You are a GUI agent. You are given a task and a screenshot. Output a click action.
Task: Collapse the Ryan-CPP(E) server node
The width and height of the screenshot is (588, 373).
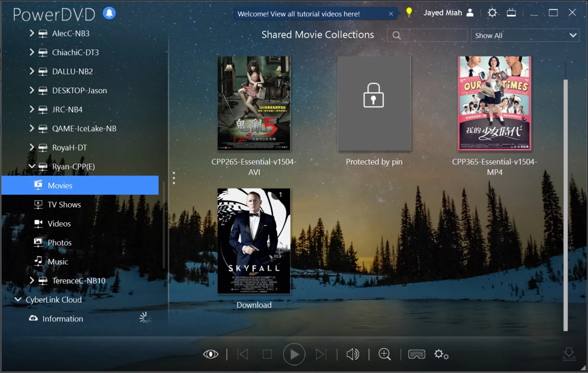32,166
